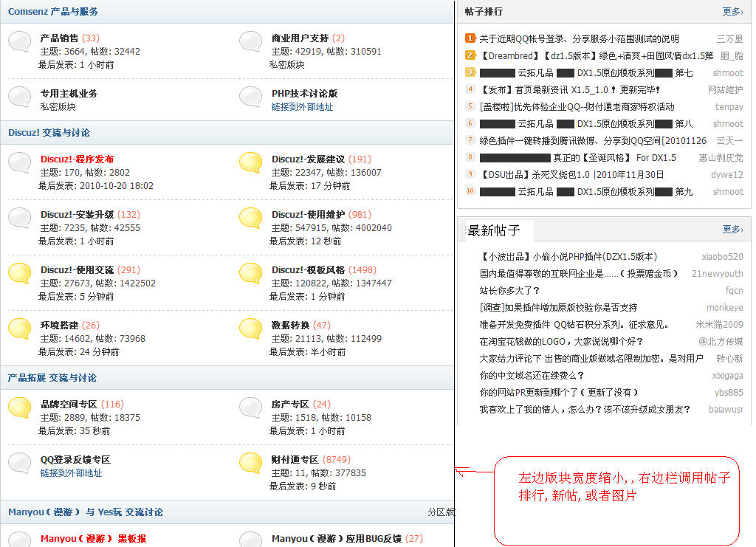This screenshot has height=547, width=756.
Task: Open the Manyou（漫游）应用BUG反馈 forum
Action: point(337,539)
